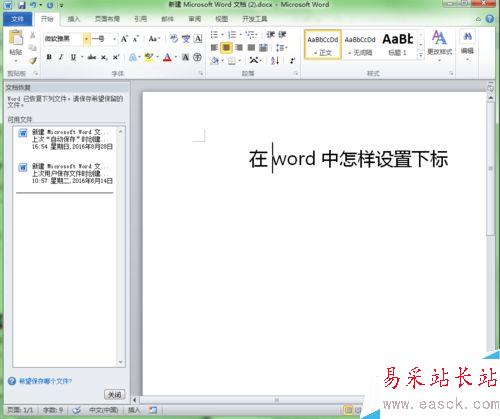Click the Redo icon in quick access toolbar
Screen dimensions: 500x419
click(x=50, y=5)
